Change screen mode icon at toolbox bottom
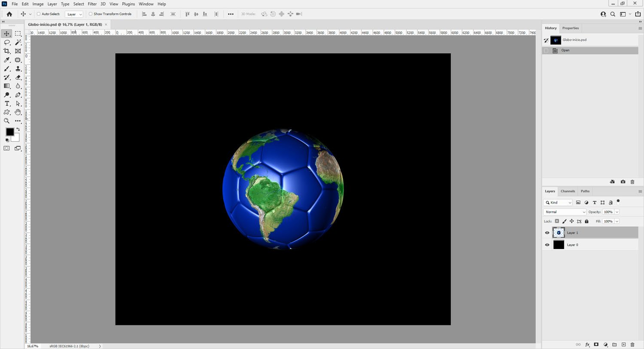 click(x=18, y=148)
